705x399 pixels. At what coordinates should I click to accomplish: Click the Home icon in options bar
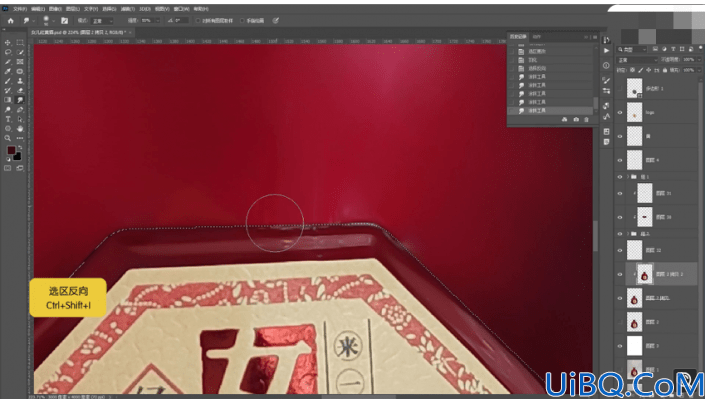(x=11, y=21)
